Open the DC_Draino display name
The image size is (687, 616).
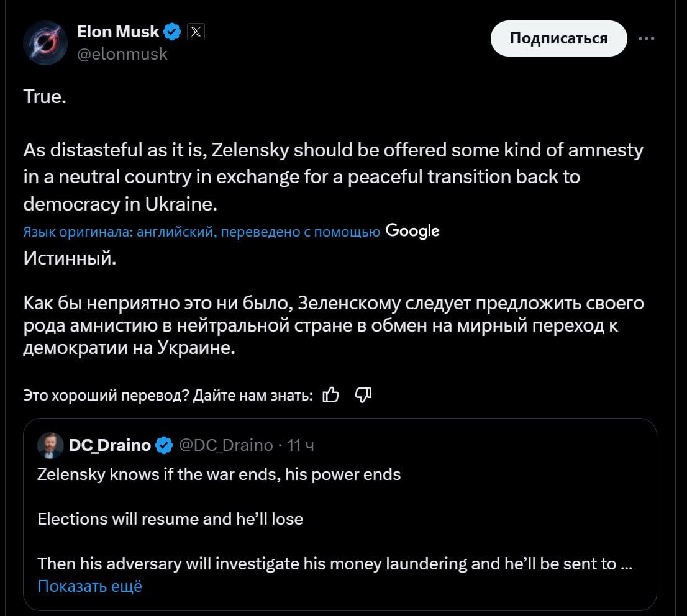(x=109, y=445)
